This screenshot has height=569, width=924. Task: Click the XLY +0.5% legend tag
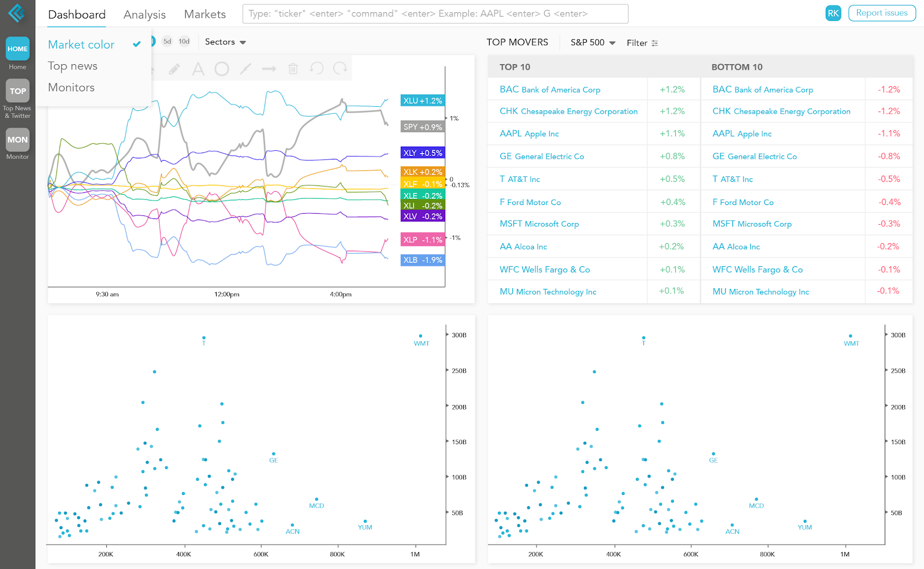(x=423, y=153)
